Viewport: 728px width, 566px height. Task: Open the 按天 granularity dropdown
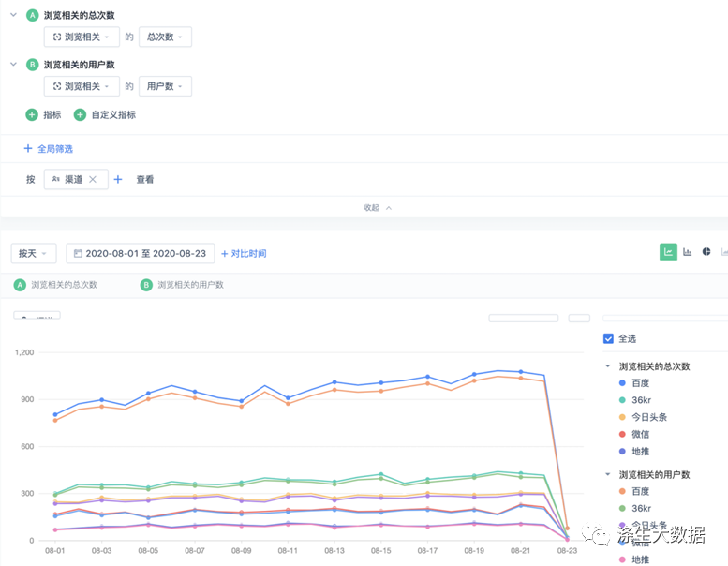(34, 254)
